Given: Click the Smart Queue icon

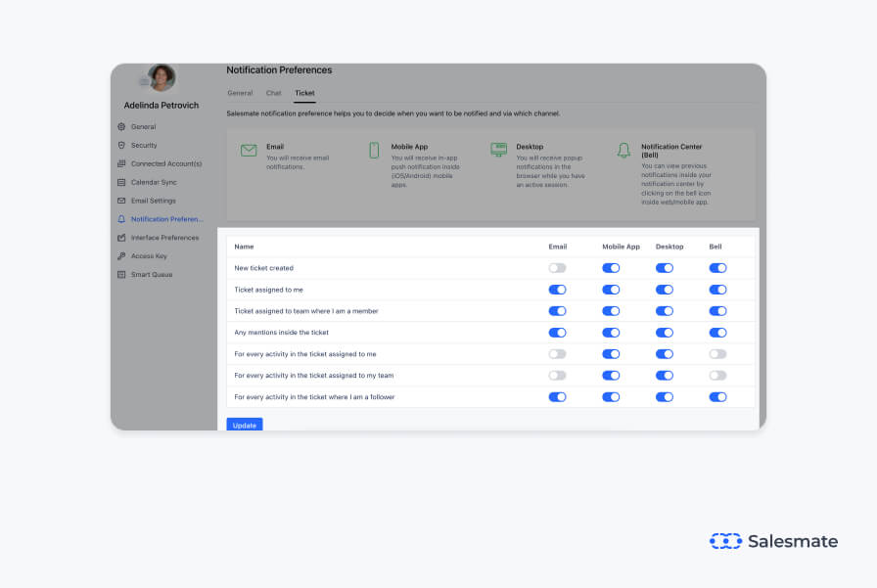Looking at the screenshot, I should [121, 275].
